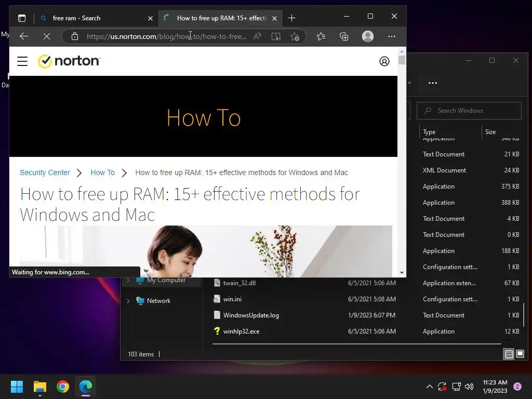The height and width of the screenshot is (399, 532).
Task: Expand the My Computer tree node
Action: tap(128, 280)
